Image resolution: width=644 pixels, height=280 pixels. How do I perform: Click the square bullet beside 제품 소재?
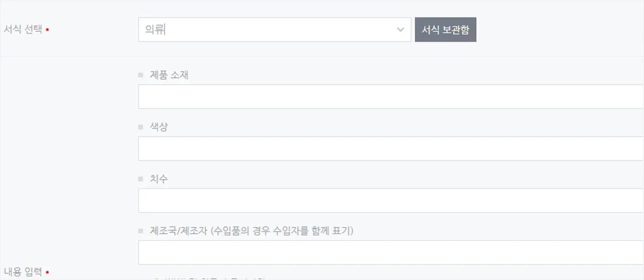(x=140, y=75)
